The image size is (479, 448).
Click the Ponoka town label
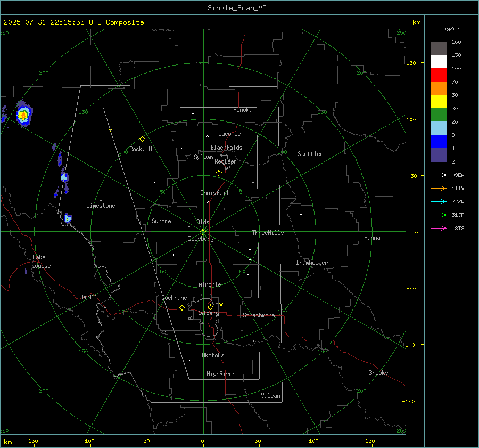pos(243,110)
